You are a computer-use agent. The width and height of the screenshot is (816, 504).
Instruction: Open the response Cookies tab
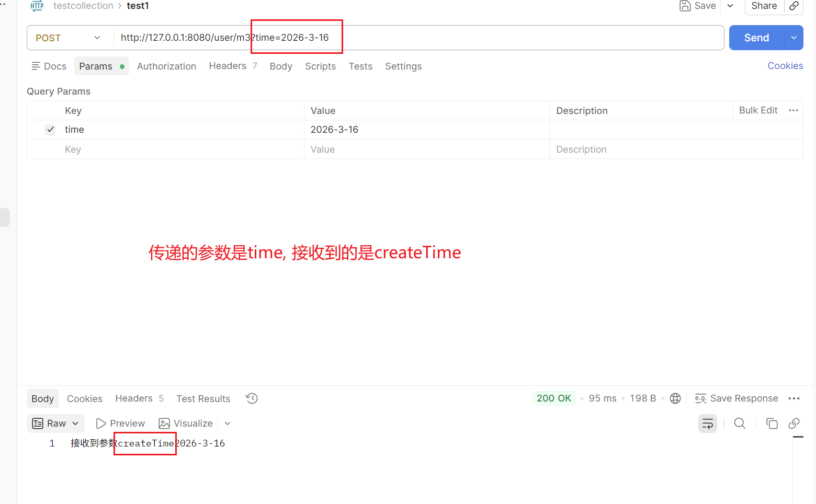[x=85, y=399]
